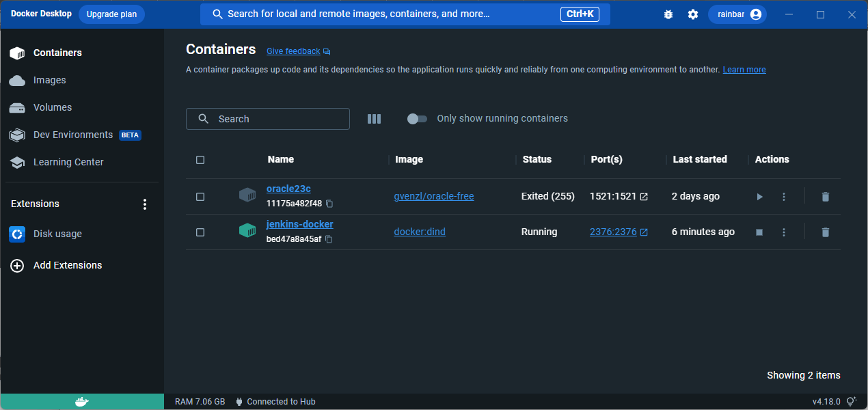Click the v4.18.0 version label
Screen dimensions: 868x410
tap(827, 402)
